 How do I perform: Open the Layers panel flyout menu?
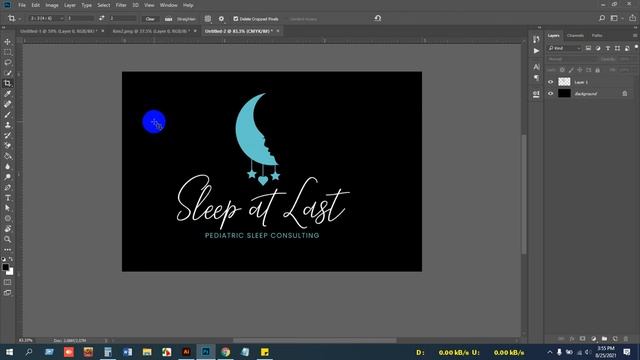(x=635, y=36)
